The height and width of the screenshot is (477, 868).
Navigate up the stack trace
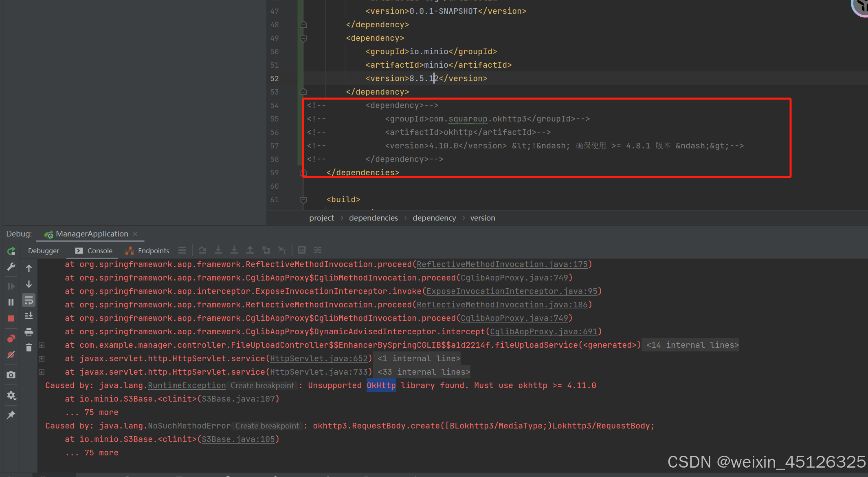[x=29, y=268]
